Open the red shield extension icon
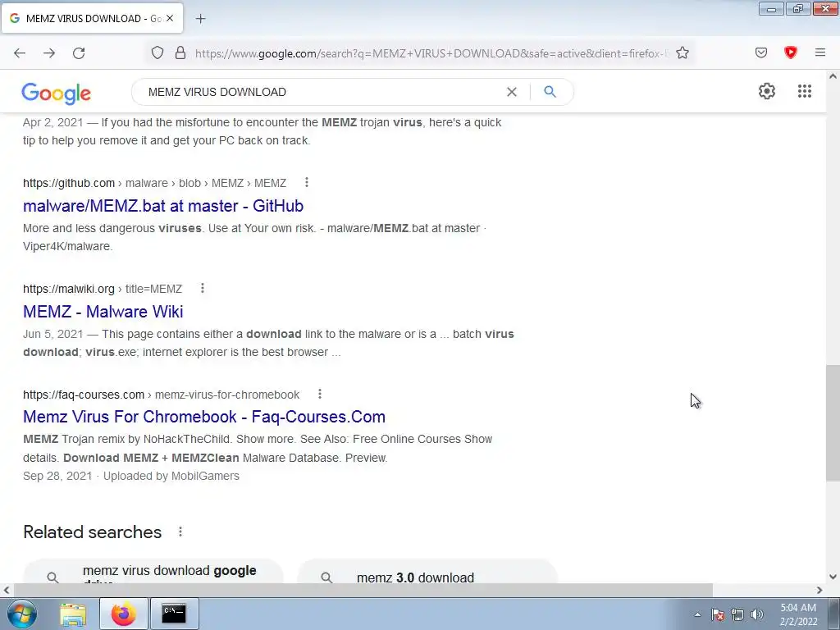 pos(791,52)
